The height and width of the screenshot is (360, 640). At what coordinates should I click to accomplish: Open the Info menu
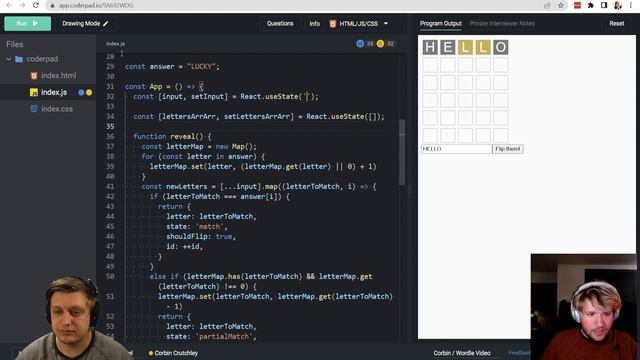point(314,24)
